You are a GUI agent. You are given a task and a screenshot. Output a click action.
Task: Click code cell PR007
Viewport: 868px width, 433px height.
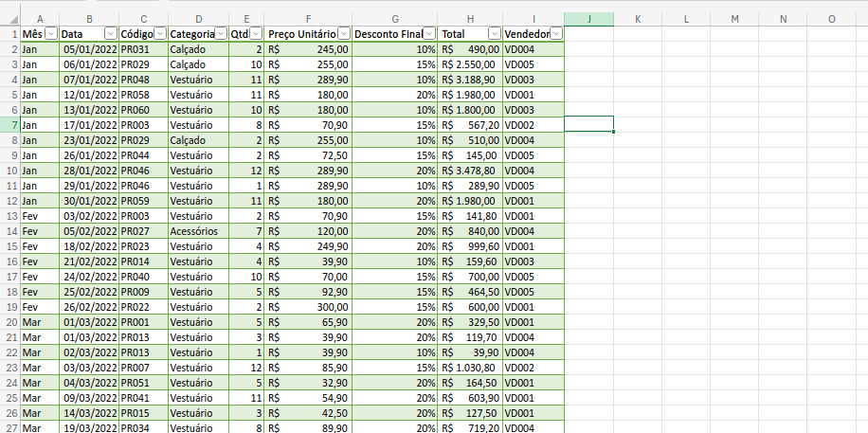click(x=144, y=367)
